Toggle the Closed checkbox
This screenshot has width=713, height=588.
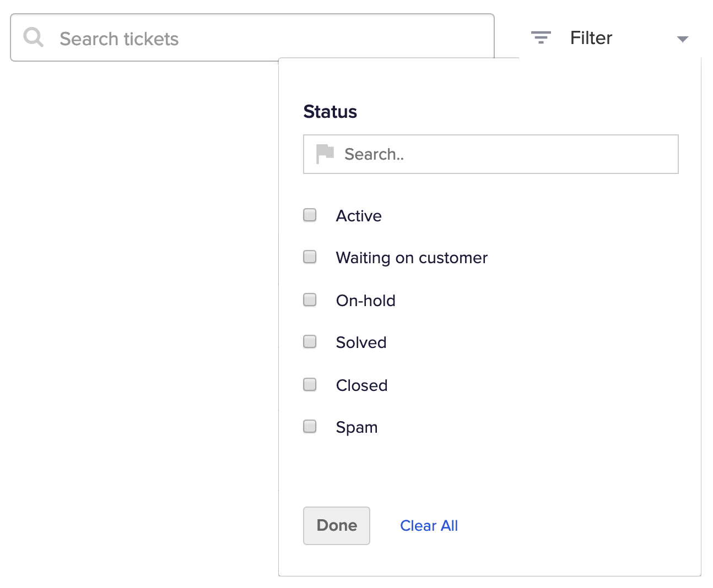point(310,384)
